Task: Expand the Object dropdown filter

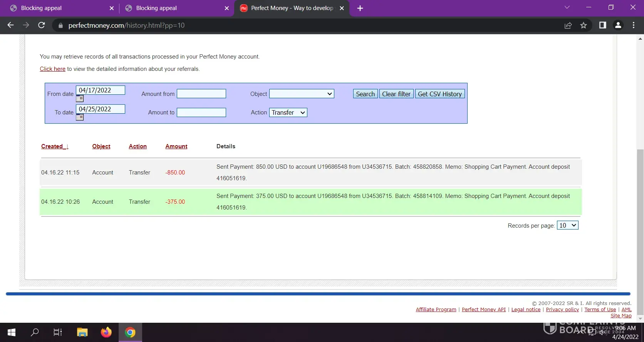Action: (301, 94)
